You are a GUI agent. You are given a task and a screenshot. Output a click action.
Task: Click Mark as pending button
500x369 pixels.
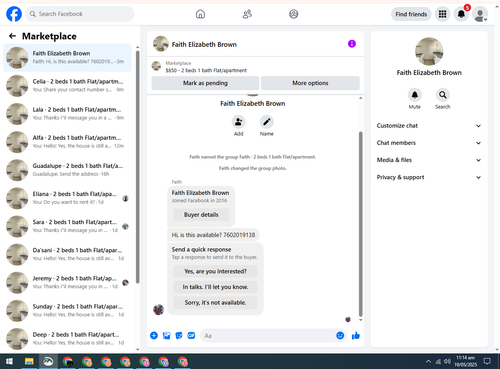click(205, 83)
